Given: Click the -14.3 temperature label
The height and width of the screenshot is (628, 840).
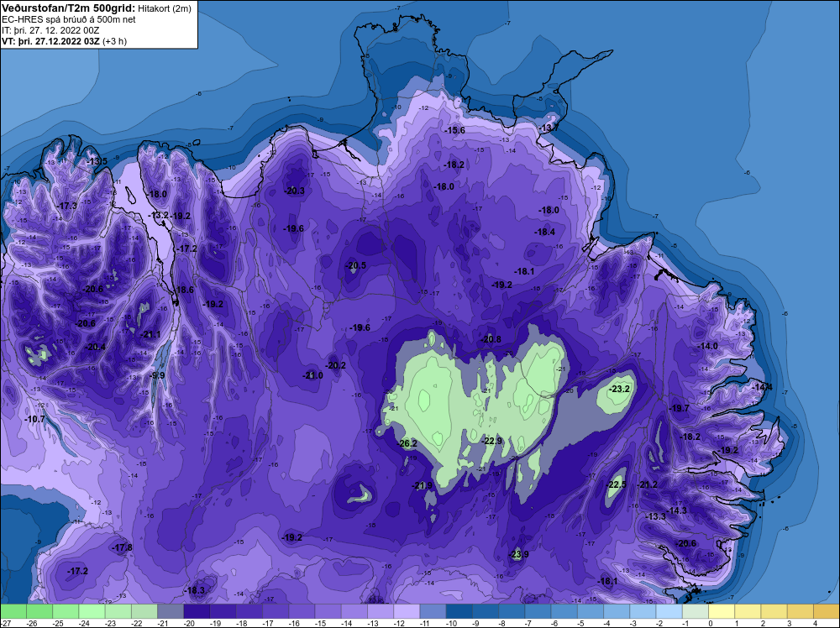Looking at the screenshot, I should coord(678,510).
